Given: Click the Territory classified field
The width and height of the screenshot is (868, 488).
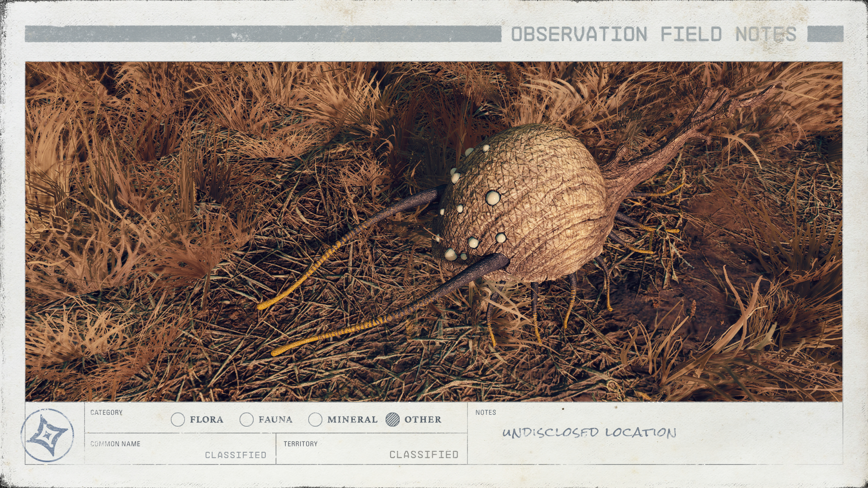Looking at the screenshot, I should point(372,449).
